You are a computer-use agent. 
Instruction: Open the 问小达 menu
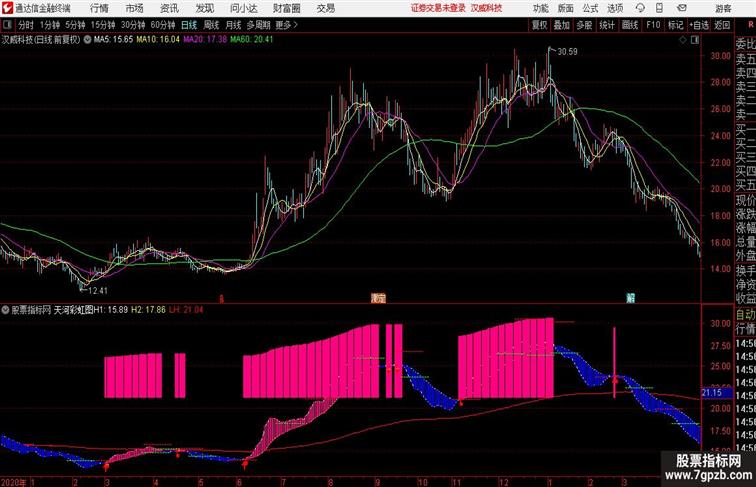click(243, 8)
